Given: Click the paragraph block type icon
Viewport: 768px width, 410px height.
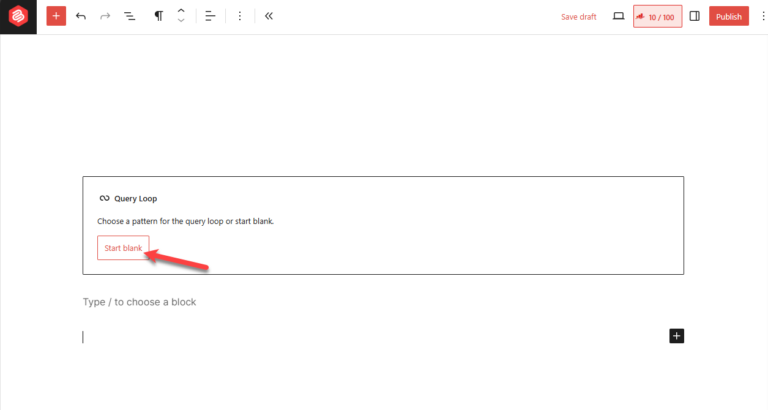Looking at the screenshot, I should 159,17.
